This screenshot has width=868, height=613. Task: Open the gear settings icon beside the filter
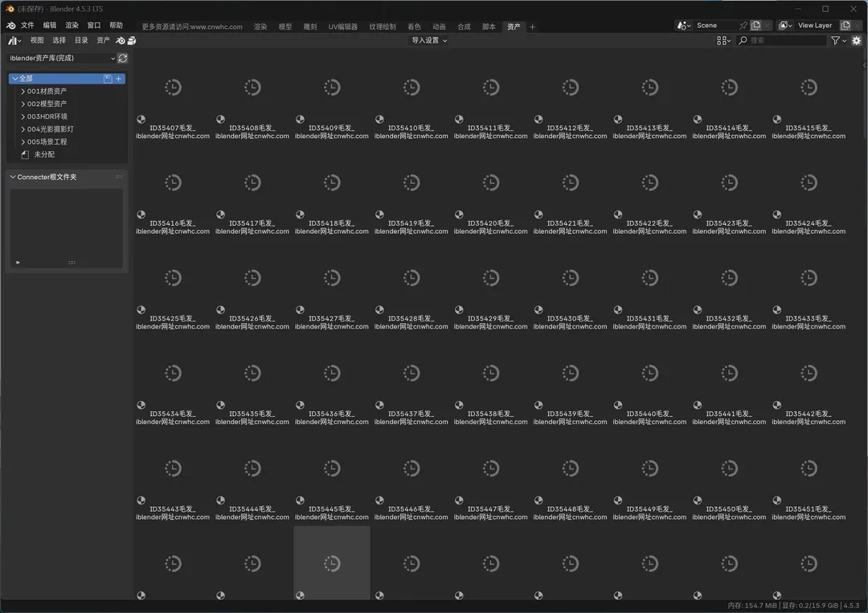click(858, 41)
